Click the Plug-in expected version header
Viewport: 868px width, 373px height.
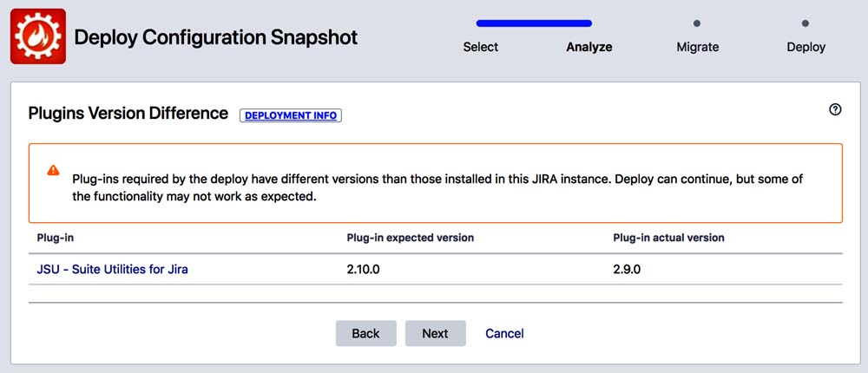410,238
